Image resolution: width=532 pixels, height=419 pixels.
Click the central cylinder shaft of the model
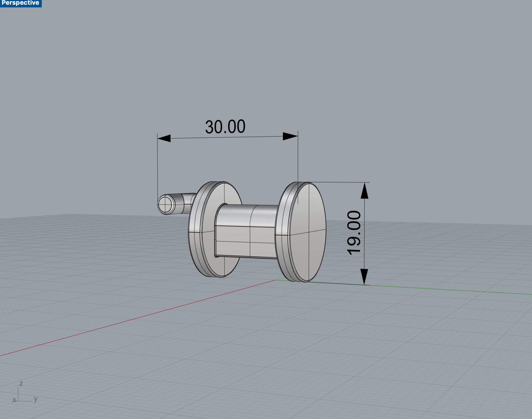(246, 231)
